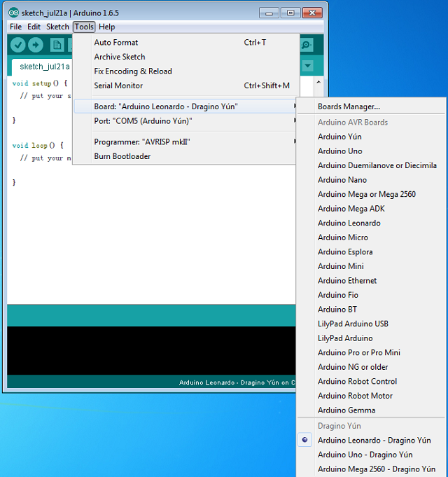
Task: Close the Arduino 1.6.5 window
Action: point(312,13)
